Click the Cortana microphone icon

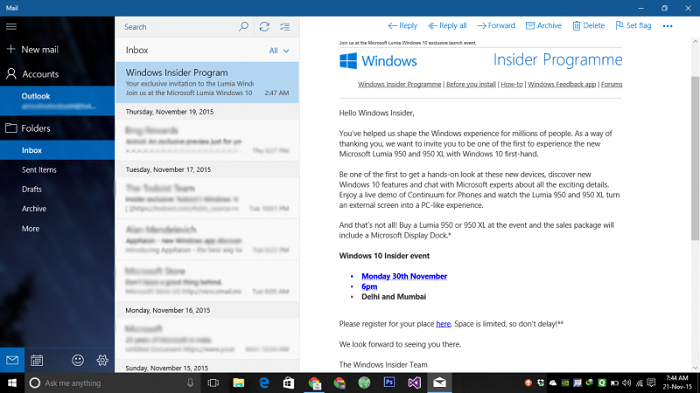tap(190, 383)
